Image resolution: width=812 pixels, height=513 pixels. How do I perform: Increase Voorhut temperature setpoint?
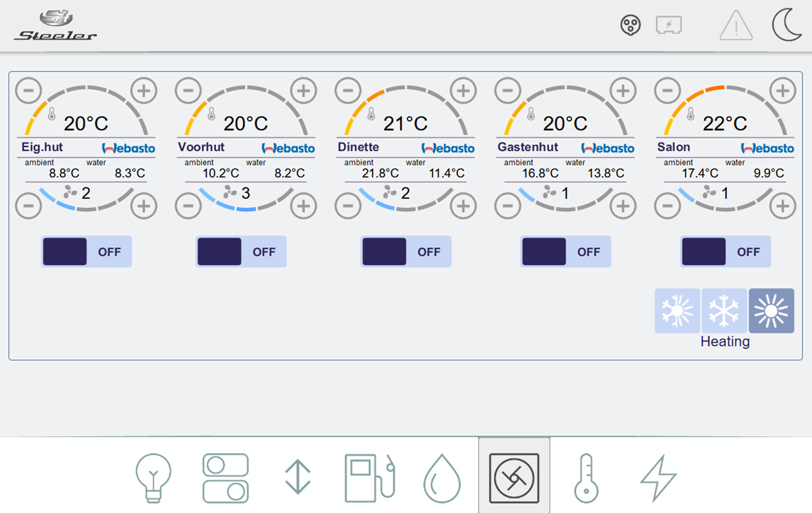[303, 91]
